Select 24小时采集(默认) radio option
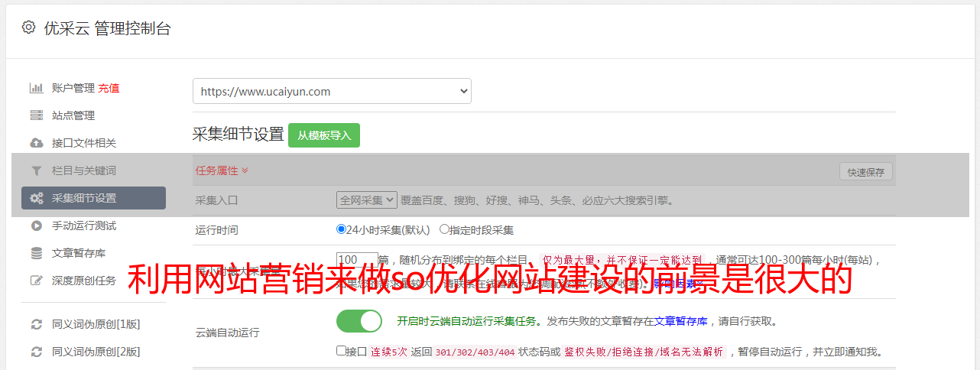The height and width of the screenshot is (370, 980). tap(341, 229)
